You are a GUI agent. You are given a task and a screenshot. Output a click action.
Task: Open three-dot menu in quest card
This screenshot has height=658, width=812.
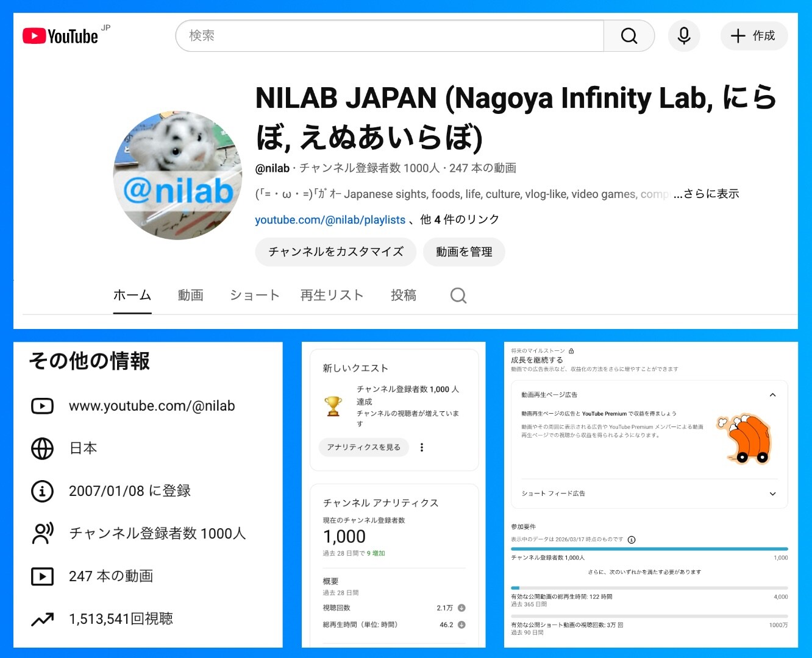421,447
